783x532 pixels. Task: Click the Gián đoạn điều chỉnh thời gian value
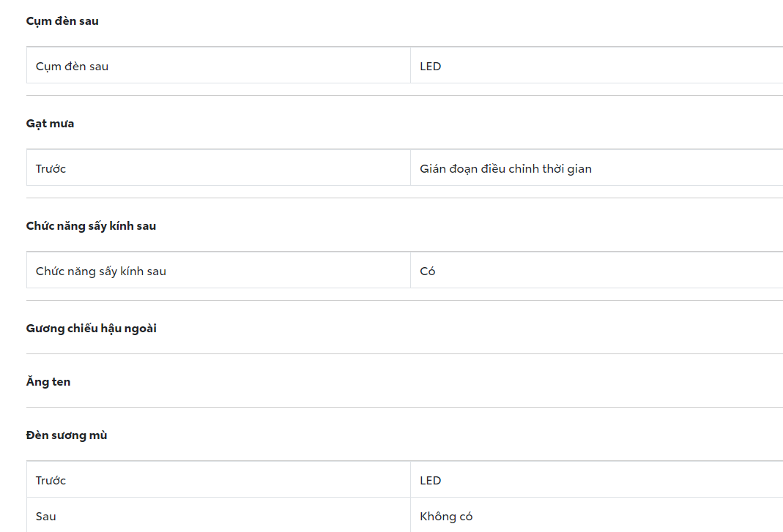click(x=505, y=169)
